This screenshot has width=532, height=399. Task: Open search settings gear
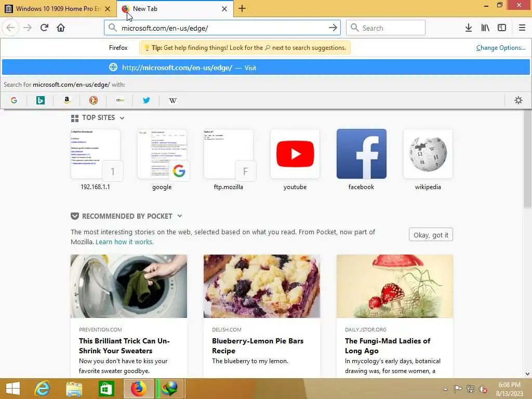518,100
